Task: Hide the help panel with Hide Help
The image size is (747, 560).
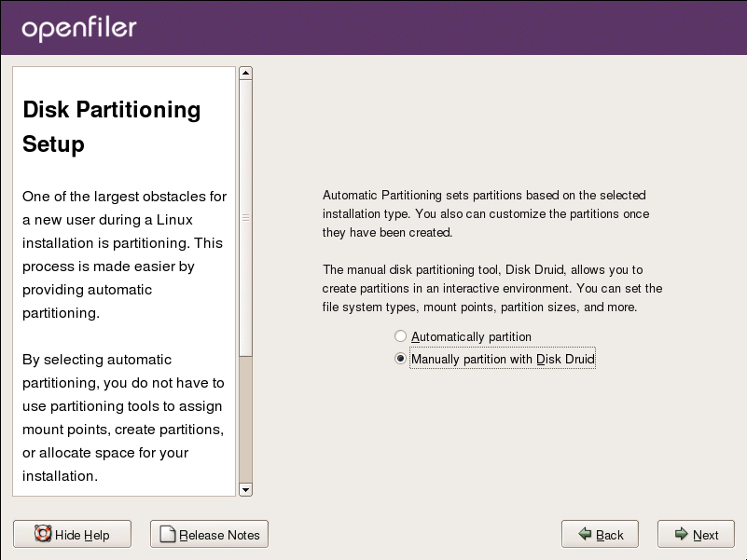Action: (x=72, y=534)
